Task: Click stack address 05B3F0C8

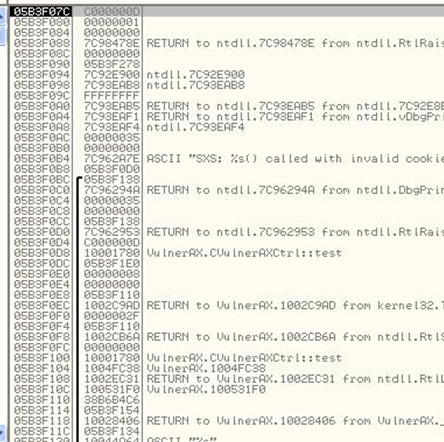Action: tap(42, 211)
